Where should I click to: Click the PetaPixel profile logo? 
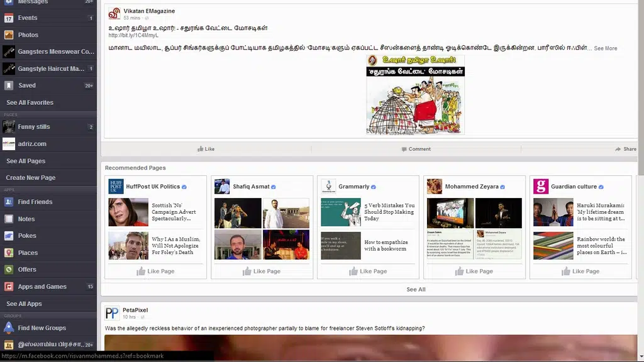tap(112, 313)
